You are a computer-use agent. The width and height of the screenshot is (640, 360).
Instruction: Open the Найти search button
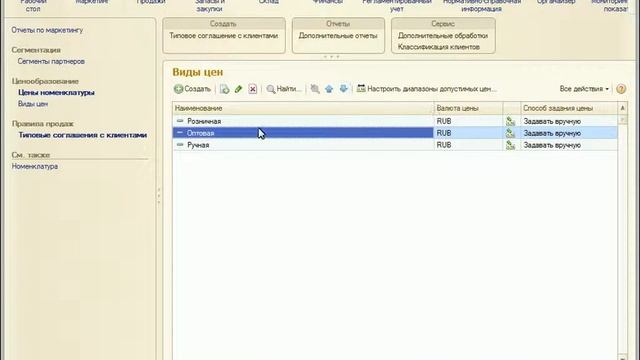click(284, 89)
